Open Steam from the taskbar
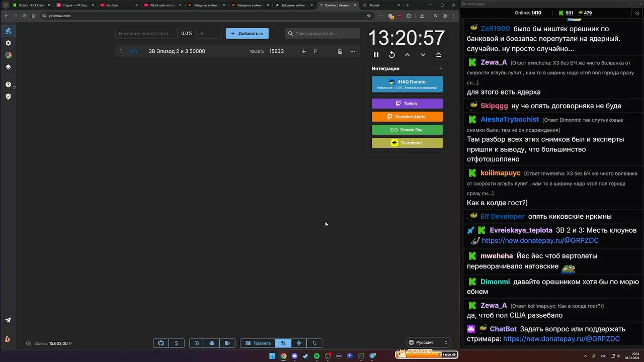The image size is (644, 362). 305,356
